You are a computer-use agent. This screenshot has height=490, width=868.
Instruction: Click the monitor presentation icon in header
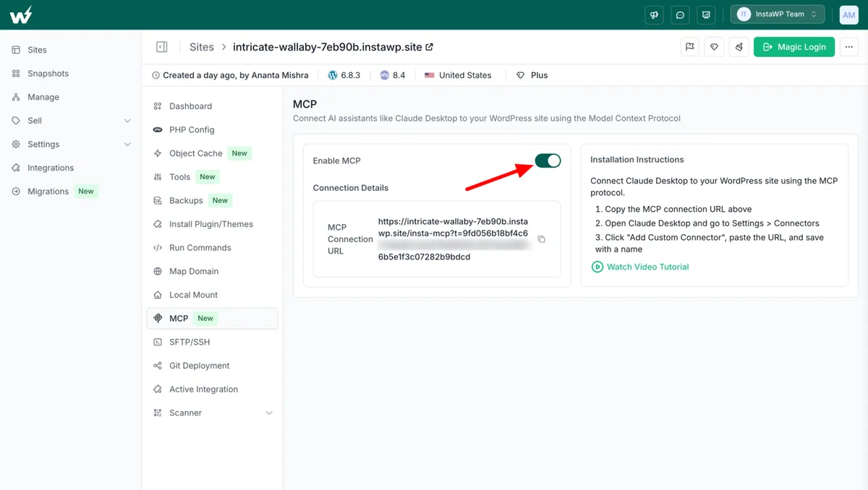706,14
